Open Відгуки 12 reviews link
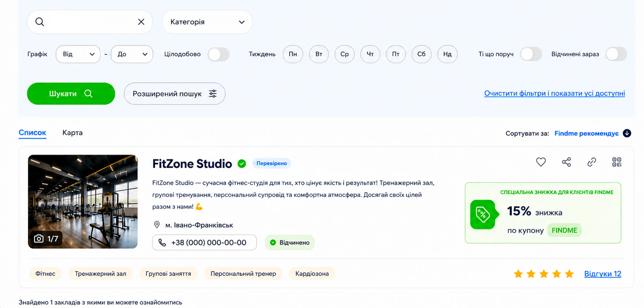644x308 pixels. coord(602,274)
